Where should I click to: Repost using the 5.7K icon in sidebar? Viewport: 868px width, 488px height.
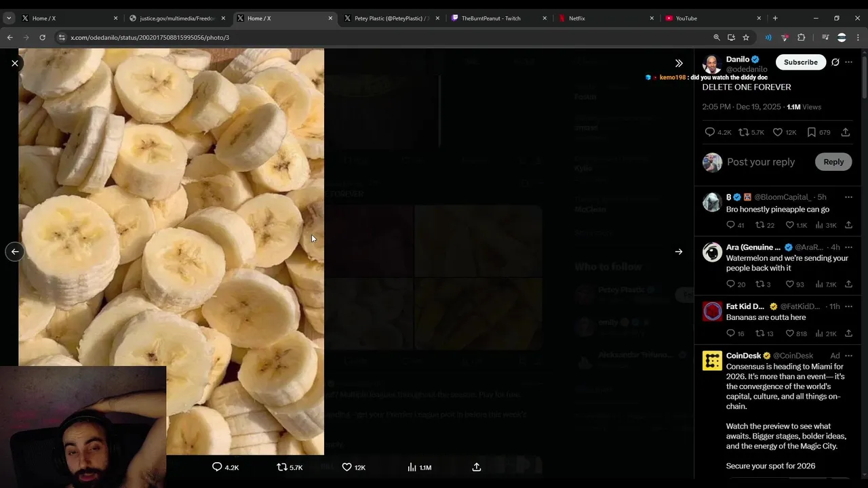tap(751, 132)
